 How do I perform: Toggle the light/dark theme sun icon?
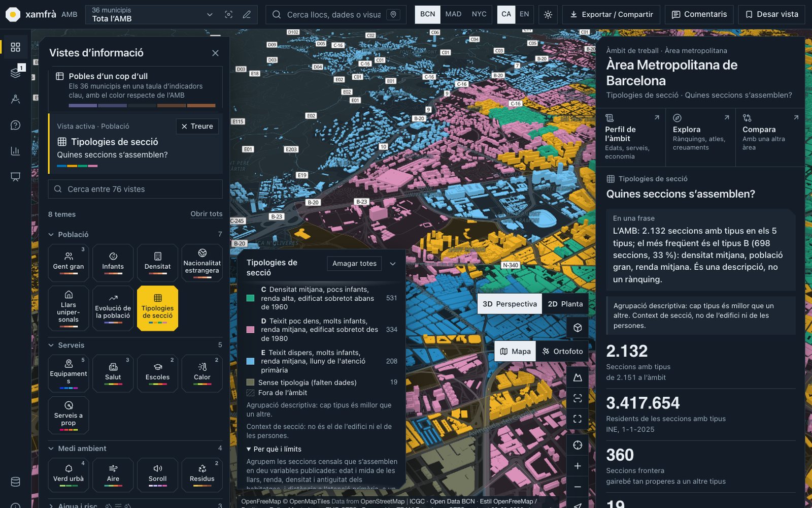tap(548, 15)
